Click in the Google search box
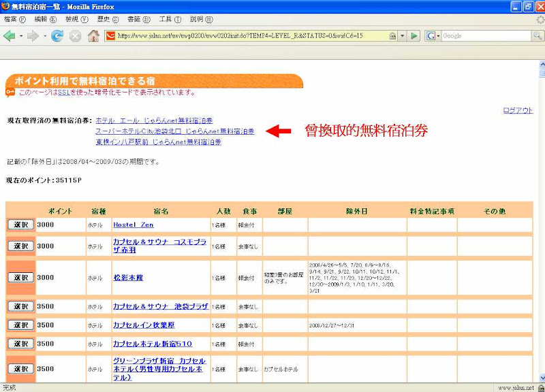The height and width of the screenshot is (392, 545). coord(486,35)
